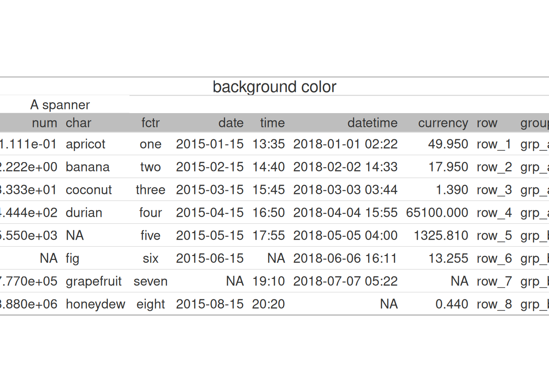Select the 'char' column header

[x=78, y=123]
